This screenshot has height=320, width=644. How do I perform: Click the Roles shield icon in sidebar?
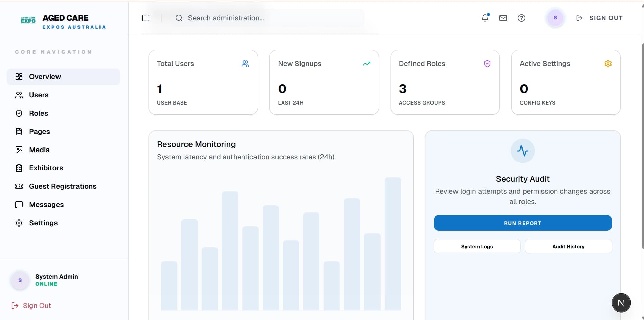[19, 113]
